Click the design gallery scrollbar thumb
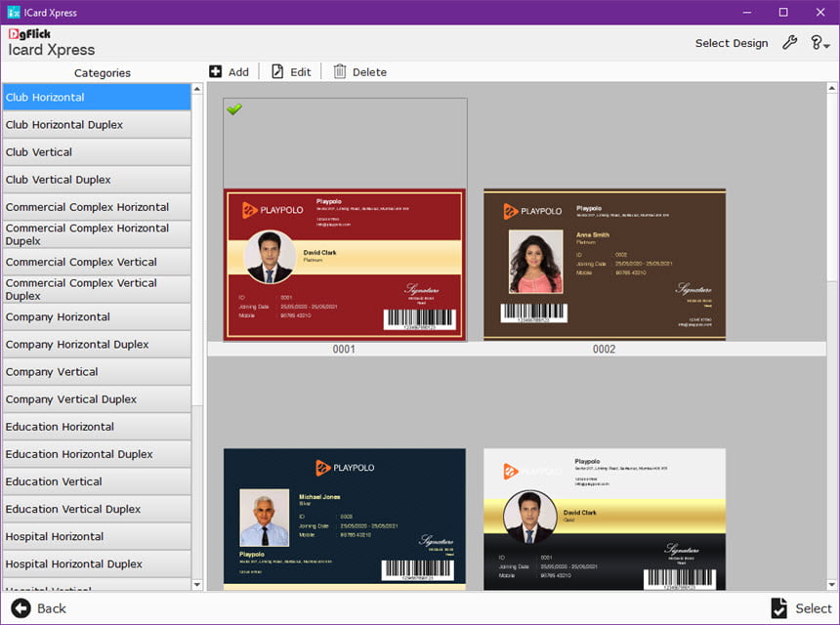 [x=832, y=187]
